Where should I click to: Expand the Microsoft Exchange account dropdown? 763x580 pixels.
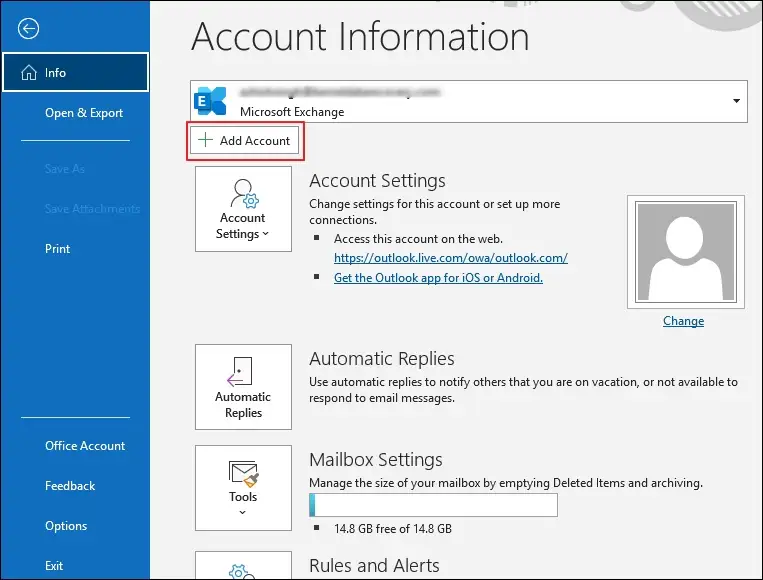[736, 101]
